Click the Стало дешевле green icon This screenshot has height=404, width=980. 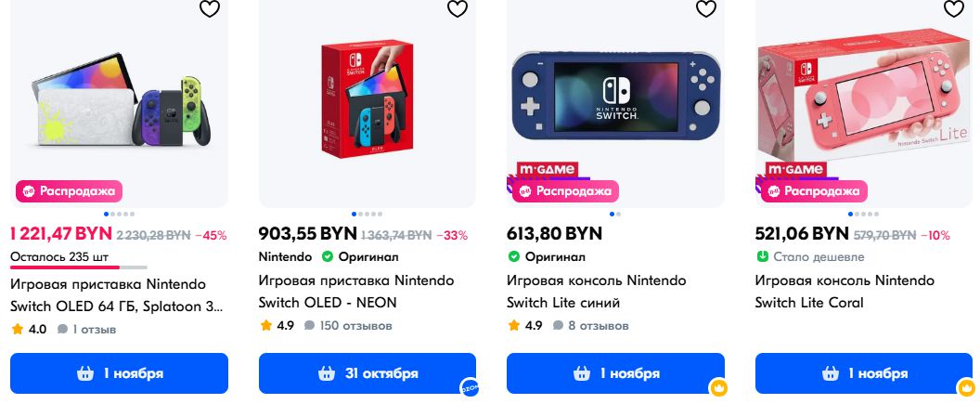[x=763, y=256]
